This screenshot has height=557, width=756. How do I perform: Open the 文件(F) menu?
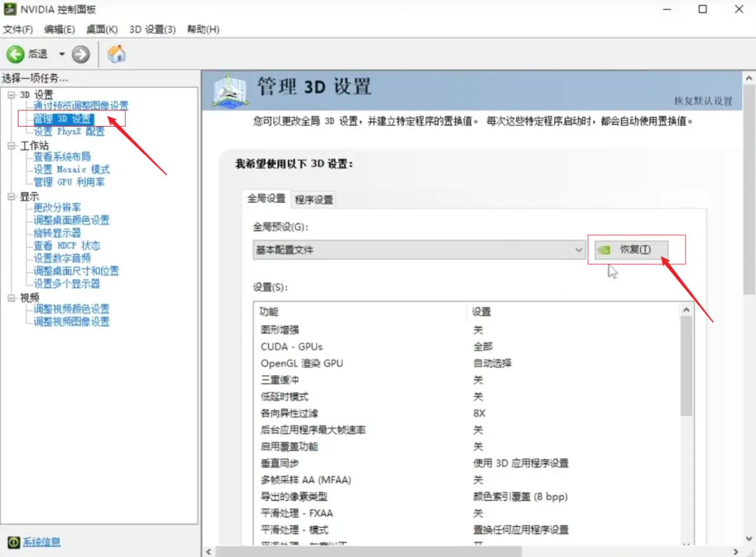(18, 29)
